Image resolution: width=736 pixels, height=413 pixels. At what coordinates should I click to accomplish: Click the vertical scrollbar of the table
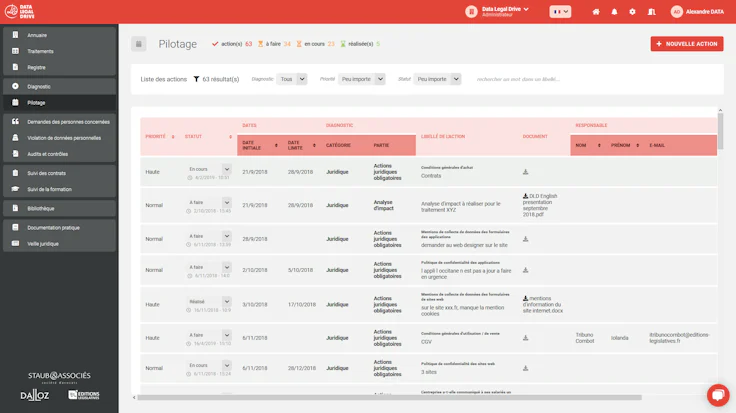click(720, 131)
